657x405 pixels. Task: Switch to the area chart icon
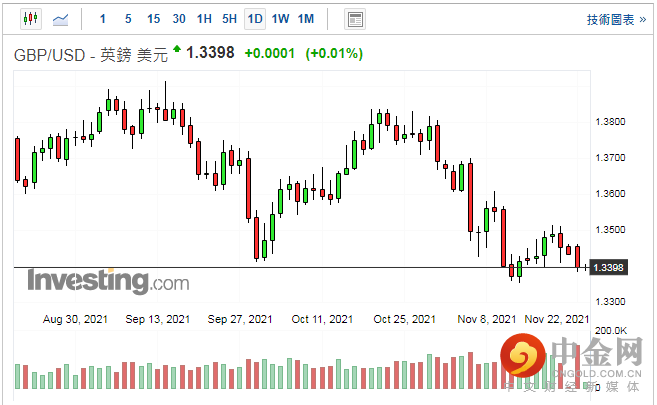[60, 19]
